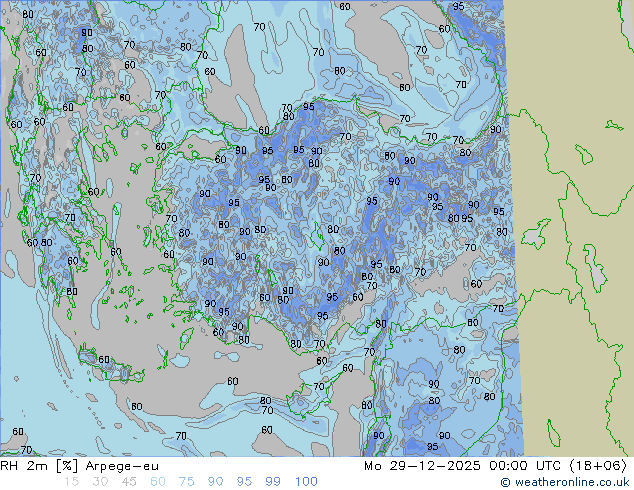Click legend value 99 in color scale
This screenshot has width=634, height=490.
click(273, 482)
